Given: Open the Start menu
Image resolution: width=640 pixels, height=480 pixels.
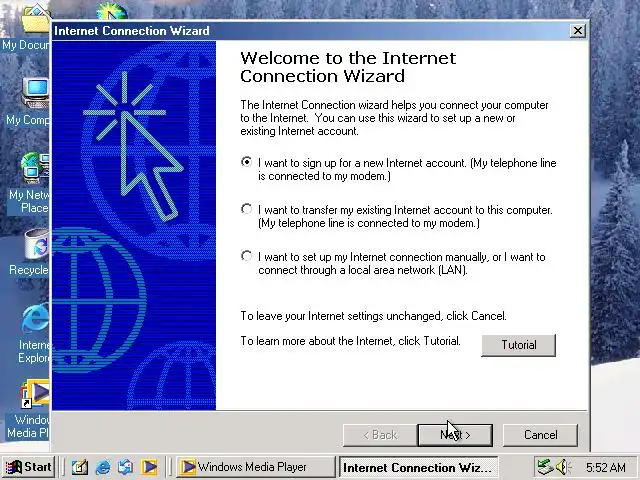Looking at the screenshot, I should tap(29, 467).
